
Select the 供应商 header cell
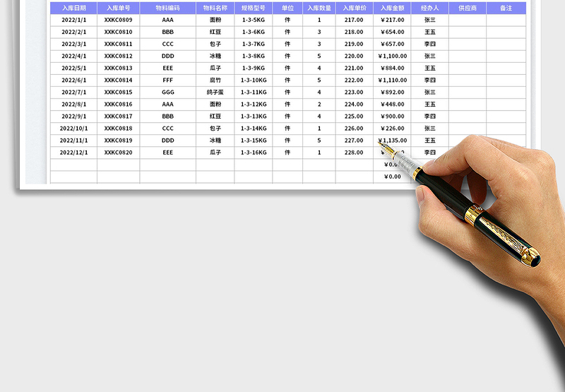click(x=467, y=8)
